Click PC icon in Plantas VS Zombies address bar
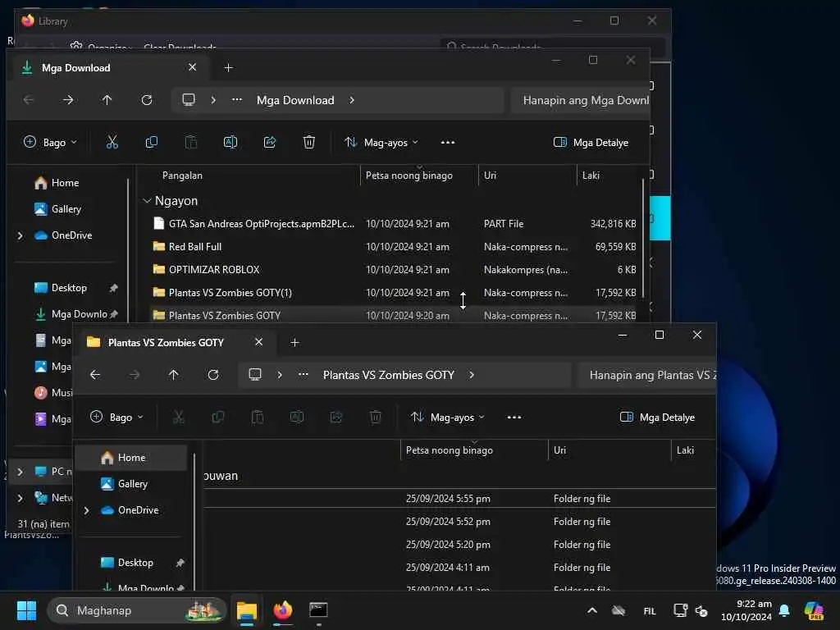The width and height of the screenshot is (840, 630). [x=255, y=374]
